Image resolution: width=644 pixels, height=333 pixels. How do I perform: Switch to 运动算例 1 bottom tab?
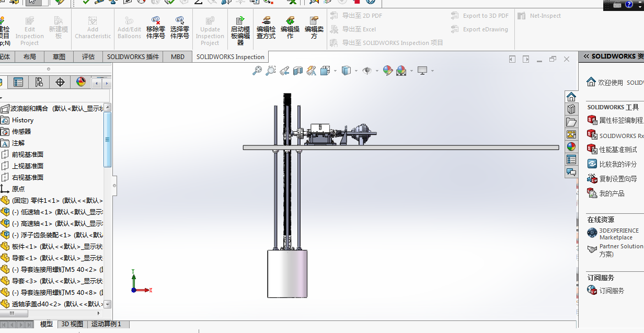pyautogui.click(x=106, y=324)
